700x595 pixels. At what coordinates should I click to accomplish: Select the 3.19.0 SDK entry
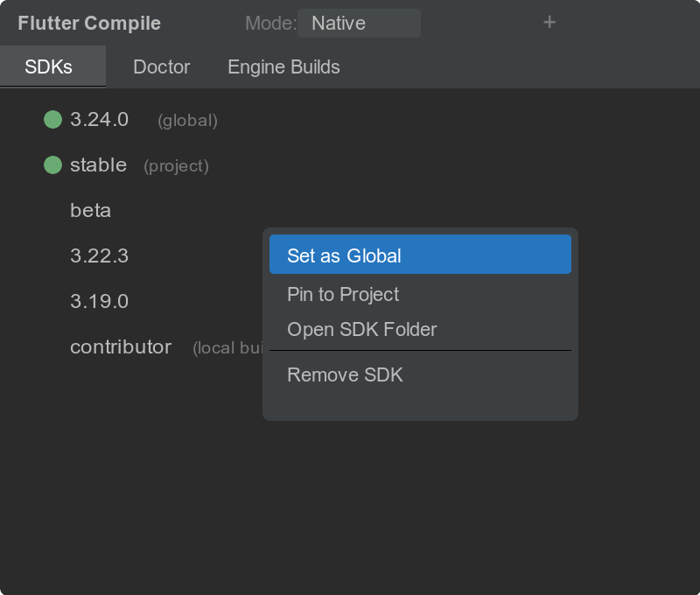point(99,301)
